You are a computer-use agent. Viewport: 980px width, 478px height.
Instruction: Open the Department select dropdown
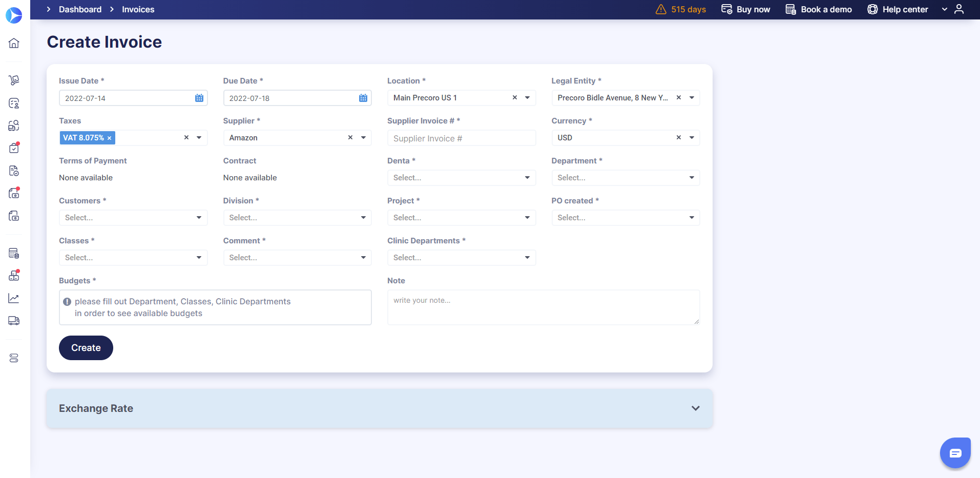pyautogui.click(x=625, y=178)
